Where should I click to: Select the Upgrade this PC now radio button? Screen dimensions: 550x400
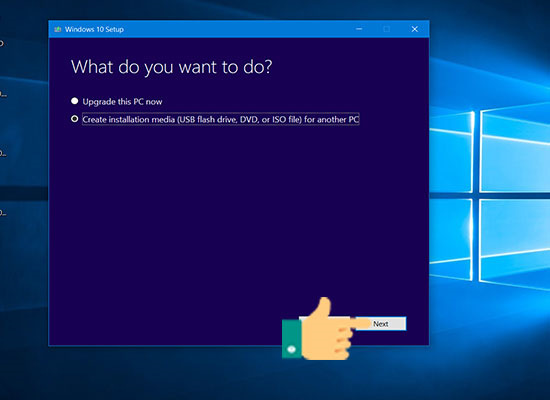[x=74, y=101]
